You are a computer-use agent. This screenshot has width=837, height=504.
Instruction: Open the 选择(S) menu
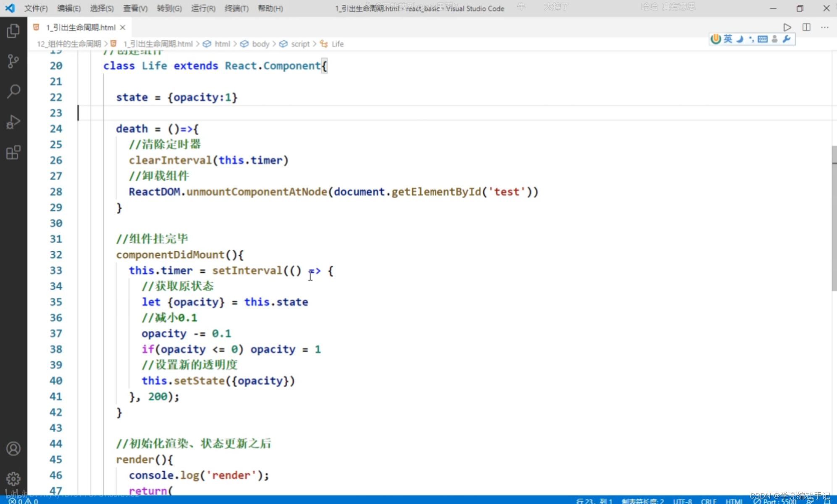pyautogui.click(x=102, y=8)
